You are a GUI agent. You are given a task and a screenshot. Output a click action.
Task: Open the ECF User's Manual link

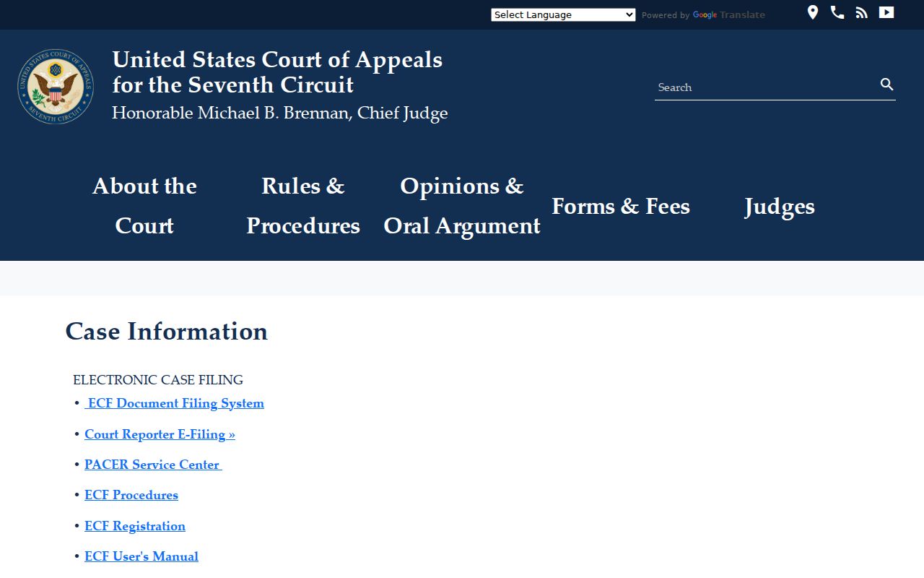click(x=141, y=556)
